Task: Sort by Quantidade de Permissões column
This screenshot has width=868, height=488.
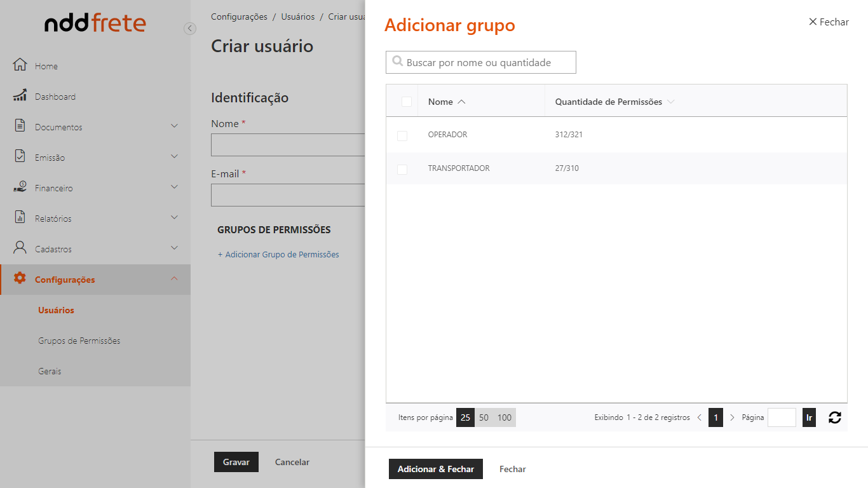Action: pos(608,102)
